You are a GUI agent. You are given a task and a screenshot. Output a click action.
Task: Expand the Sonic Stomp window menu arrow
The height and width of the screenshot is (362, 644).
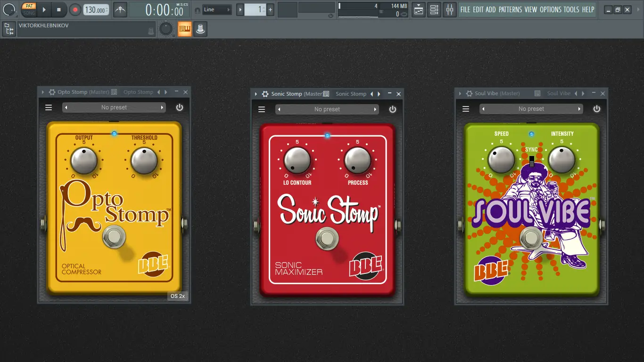point(256,94)
